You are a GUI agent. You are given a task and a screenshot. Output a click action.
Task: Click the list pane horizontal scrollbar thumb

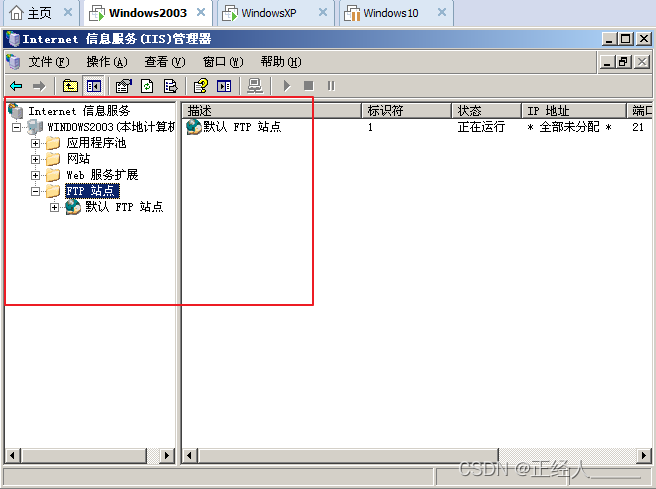click(348, 455)
